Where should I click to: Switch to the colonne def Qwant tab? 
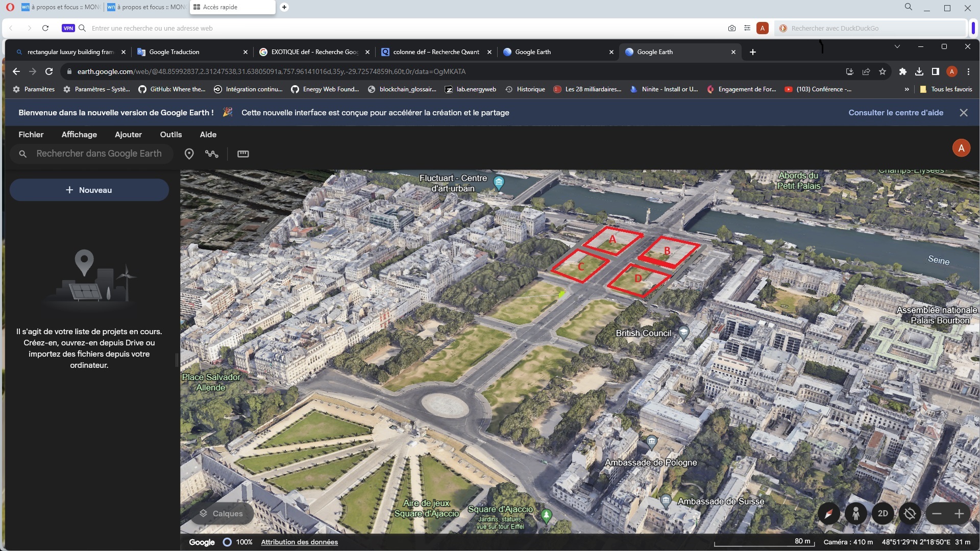click(436, 52)
